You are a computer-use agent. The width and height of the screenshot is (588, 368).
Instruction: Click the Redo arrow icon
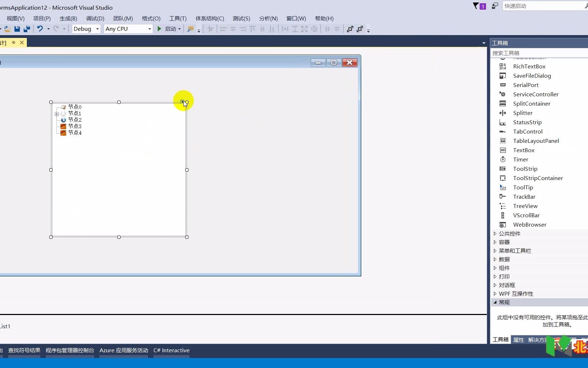pyautogui.click(x=56, y=29)
